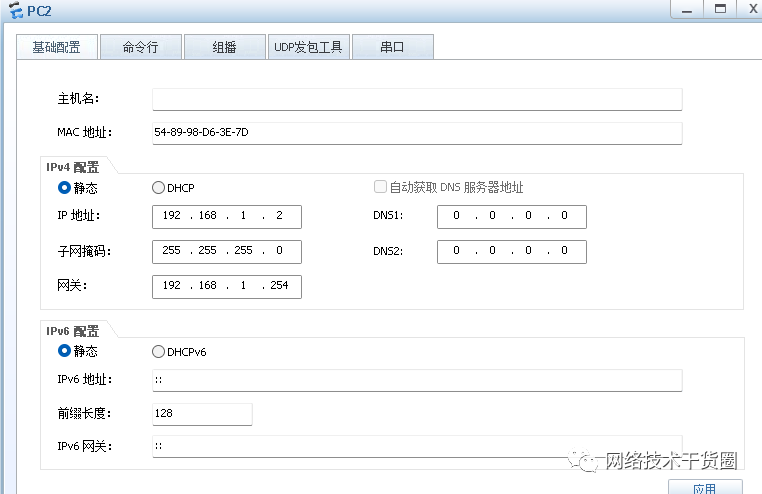Click the PC2 window title icon
762x494 pixels.
coord(16,10)
